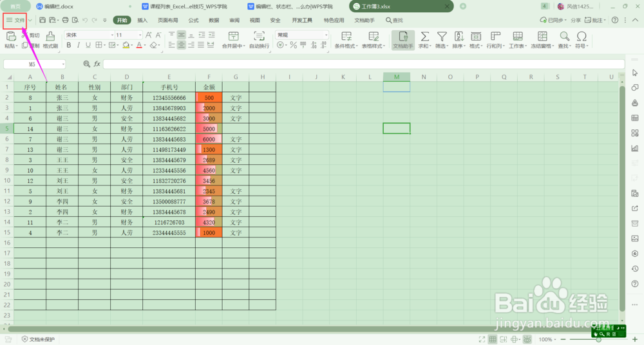The image size is (644, 345).
Task: Open the borders dropdown arrow
Action: tap(105, 45)
